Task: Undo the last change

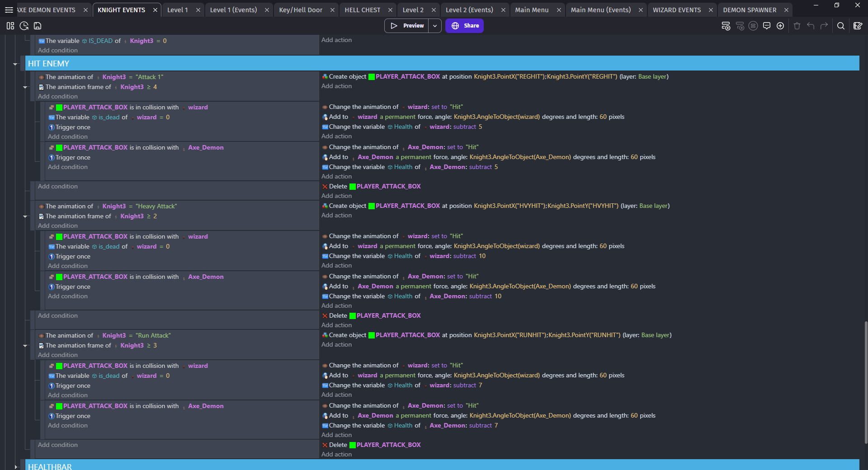Action: pyautogui.click(x=810, y=26)
